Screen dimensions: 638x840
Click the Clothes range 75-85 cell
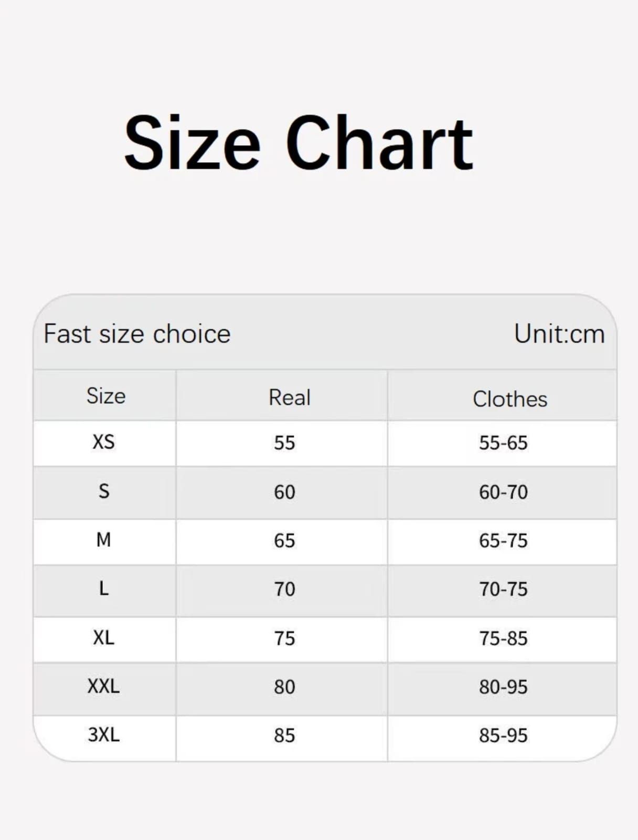503,638
